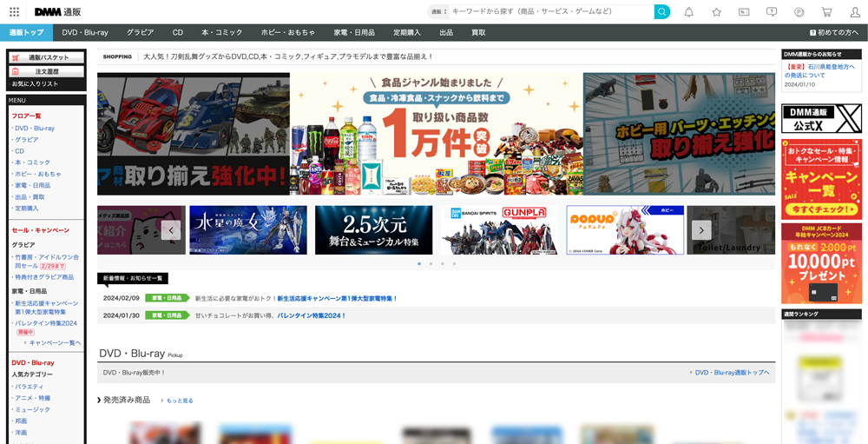Open 特典付きグラビア商品 link

tap(44, 277)
